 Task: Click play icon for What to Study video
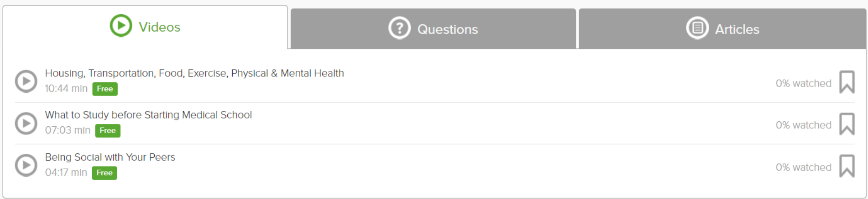click(26, 124)
